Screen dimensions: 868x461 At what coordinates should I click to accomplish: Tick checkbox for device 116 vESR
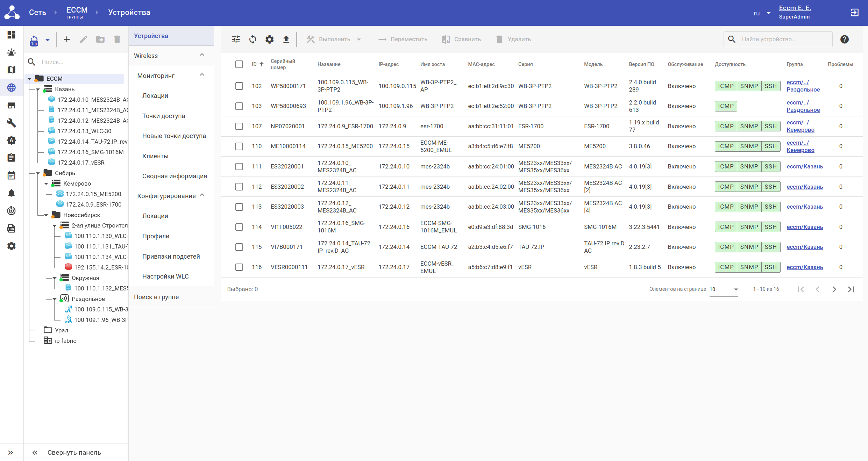[x=239, y=267]
